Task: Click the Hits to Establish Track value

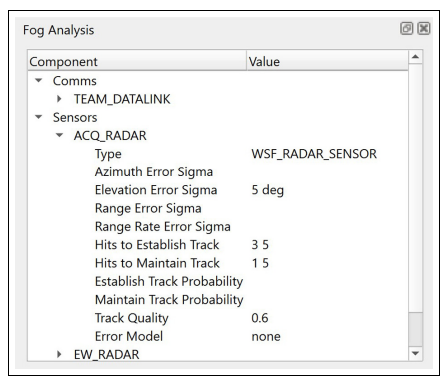Action: [x=260, y=245]
